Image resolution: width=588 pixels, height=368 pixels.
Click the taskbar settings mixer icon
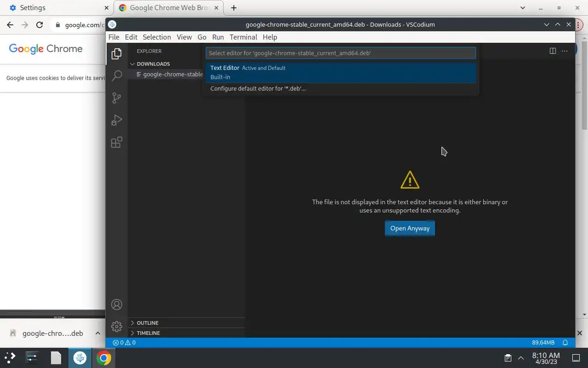point(32,357)
